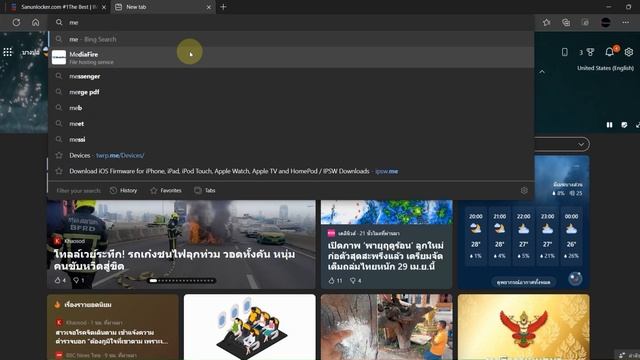Image resolution: width=640 pixels, height=360 pixels.
Task: Click the address bar containing 'me'
Action: pyautogui.click(x=291, y=22)
